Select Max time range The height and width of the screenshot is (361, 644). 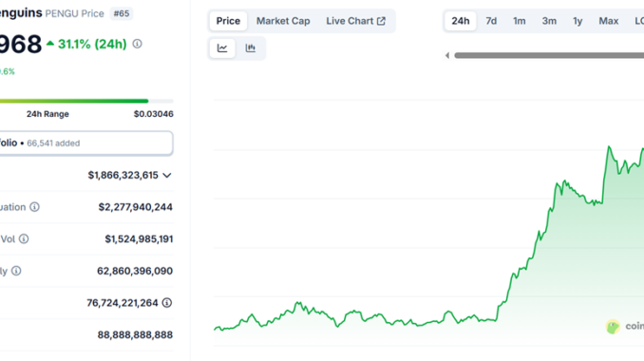pos(608,21)
